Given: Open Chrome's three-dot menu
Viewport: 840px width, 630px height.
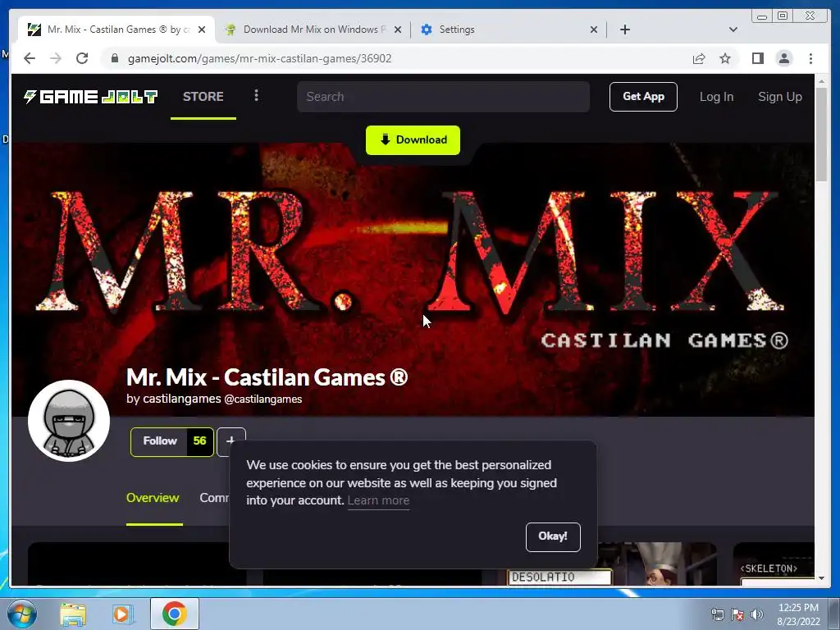Looking at the screenshot, I should pyautogui.click(x=810, y=58).
